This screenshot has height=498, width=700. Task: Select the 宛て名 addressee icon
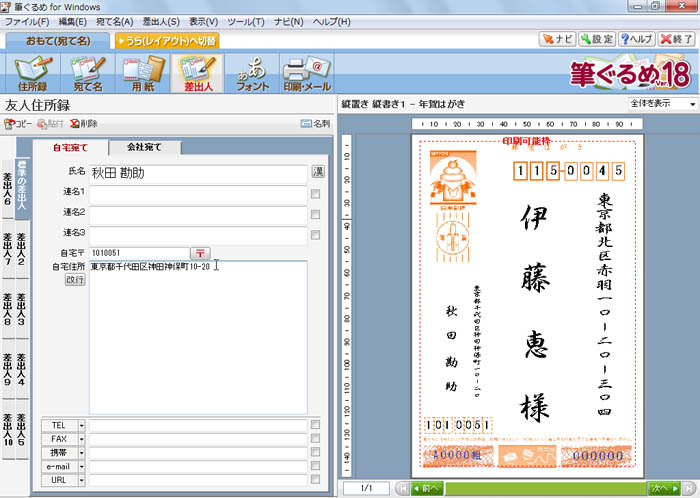coord(88,71)
